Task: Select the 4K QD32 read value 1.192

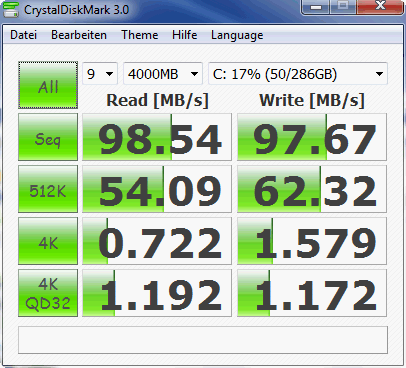Action: [x=157, y=293]
